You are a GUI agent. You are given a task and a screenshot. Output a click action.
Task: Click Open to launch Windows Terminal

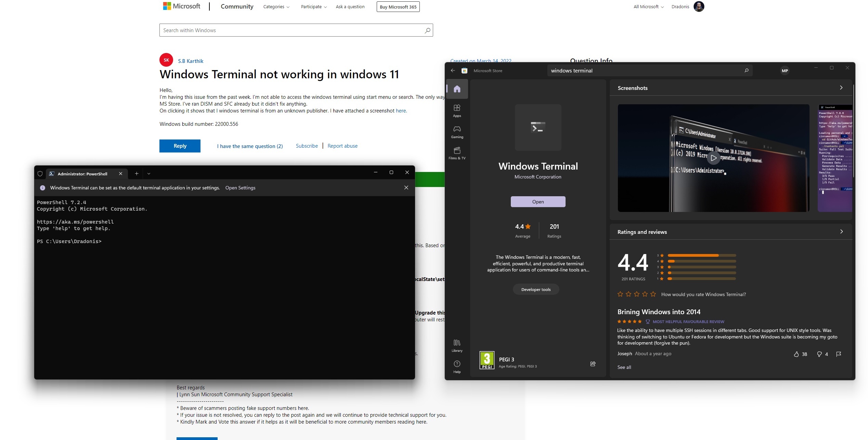click(538, 202)
